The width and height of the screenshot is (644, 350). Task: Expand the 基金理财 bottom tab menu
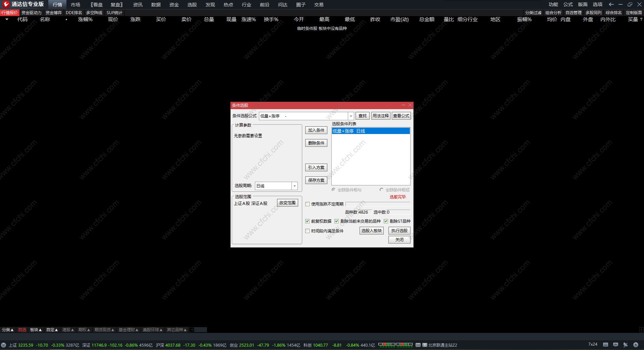pyautogui.click(x=128, y=330)
